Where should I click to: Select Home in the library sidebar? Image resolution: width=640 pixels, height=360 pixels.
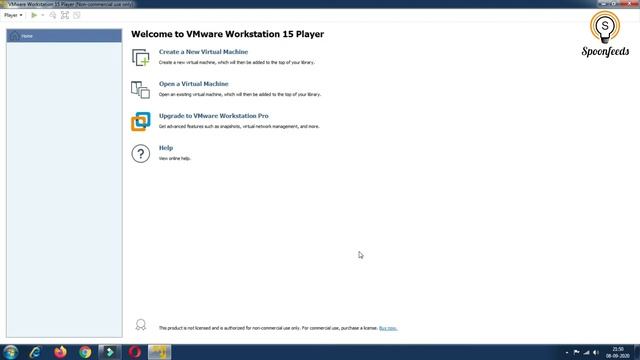point(64,36)
